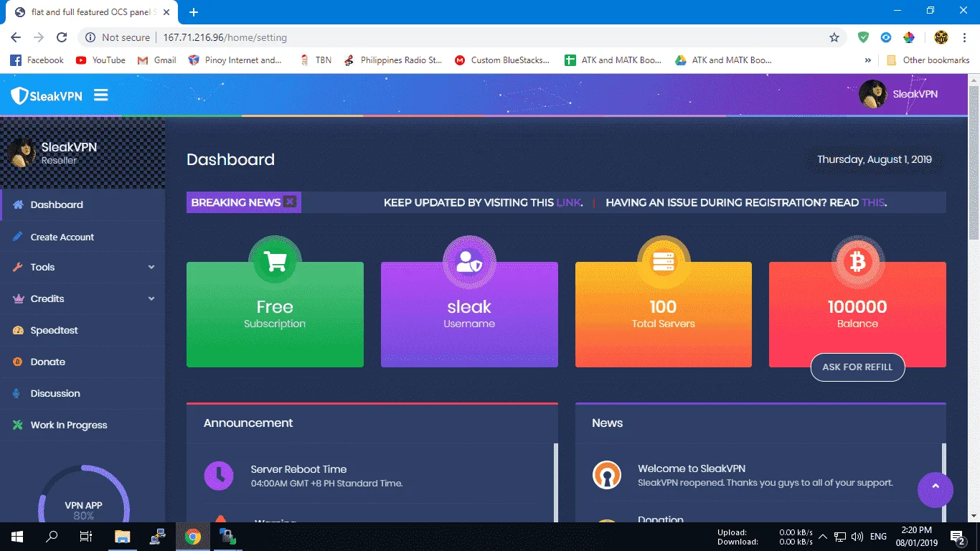Open the Windows Start menu
The height and width of the screenshot is (551, 980).
point(17,537)
